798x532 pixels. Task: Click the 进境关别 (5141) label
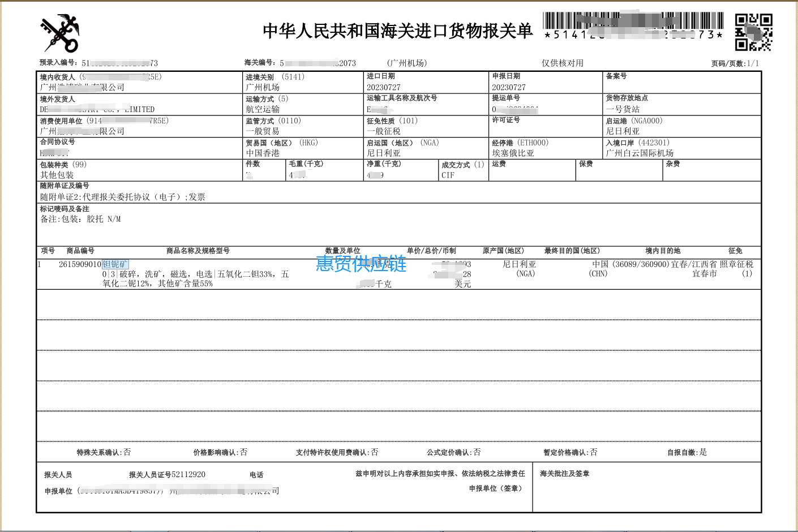click(275, 77)
